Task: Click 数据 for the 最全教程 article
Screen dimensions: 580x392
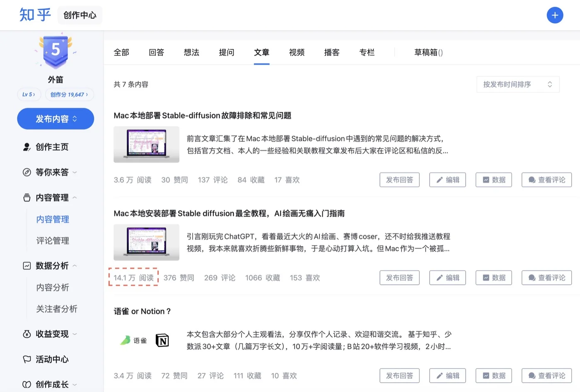Action: click(493, 278)
